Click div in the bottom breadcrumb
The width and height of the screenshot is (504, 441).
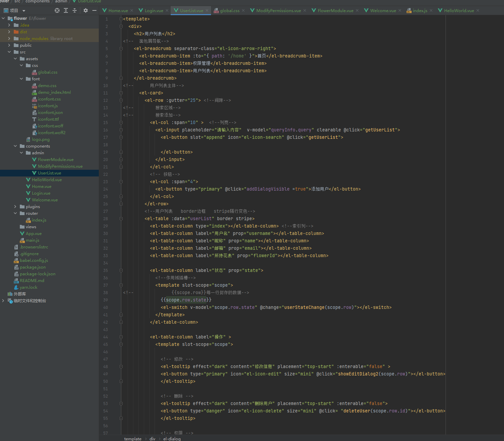click(x=153, y=439)
